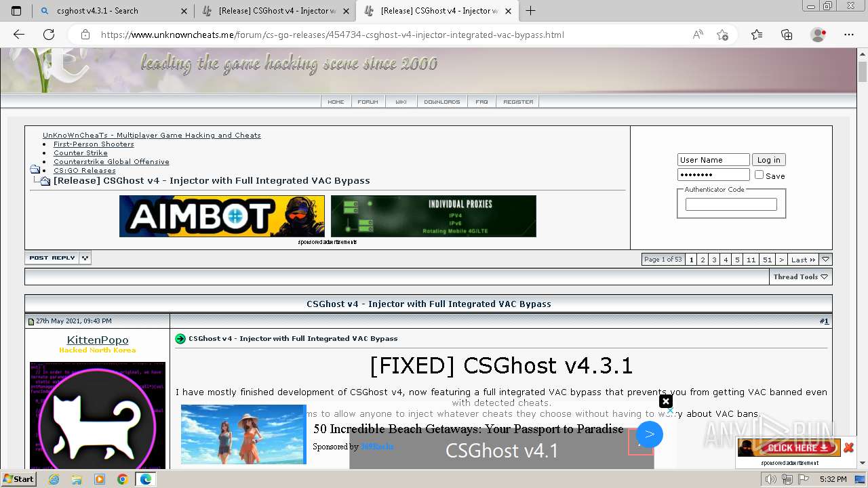
Task: Open Collections panel
Action: click(x=787, y=35)
